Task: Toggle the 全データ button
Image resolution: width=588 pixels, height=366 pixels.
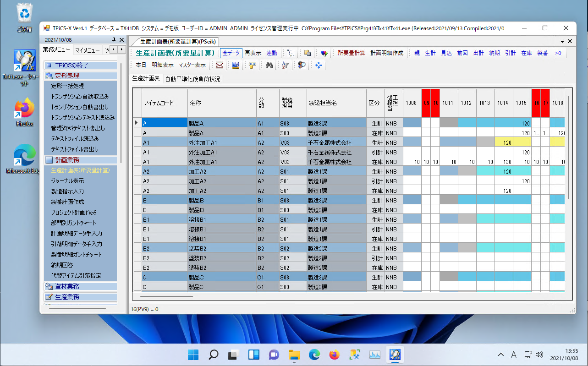Action: pos(231,53)
